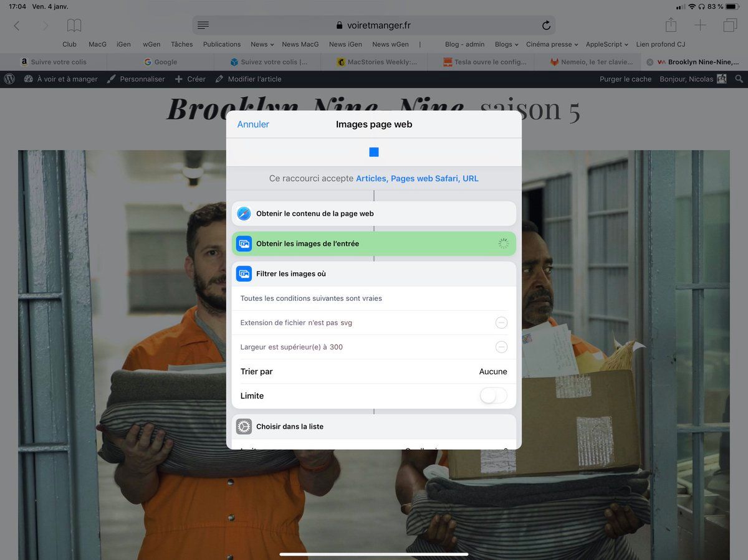The width and height of the screenshot is (748, 560).
Task: Expand the News bookmarks folder
Action: pyautogui.click(x=262, y=44)
